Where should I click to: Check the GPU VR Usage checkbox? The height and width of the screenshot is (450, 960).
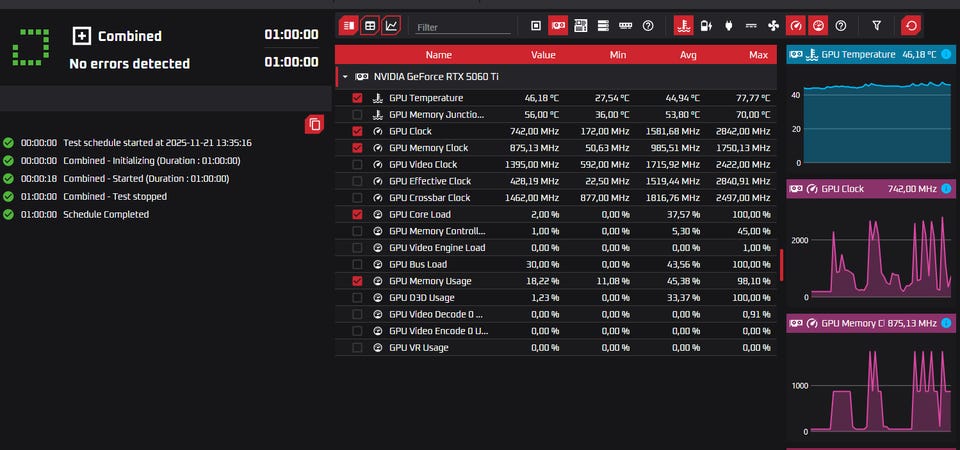tap(357, 347)
